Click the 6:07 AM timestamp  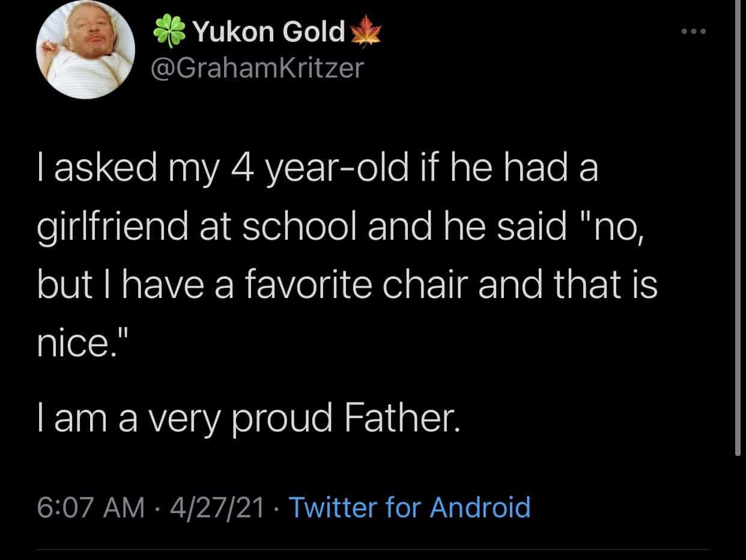click(91, 508)
